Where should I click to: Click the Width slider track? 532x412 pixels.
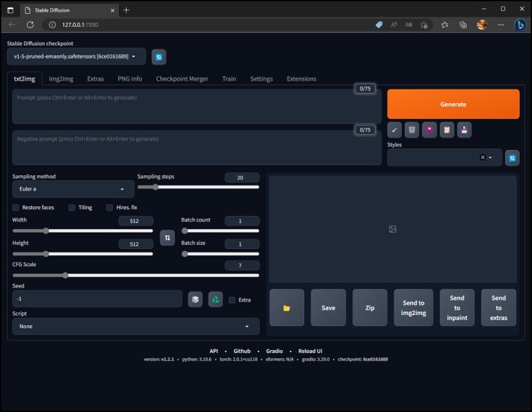pyautogui.click(x=83, y=230)
